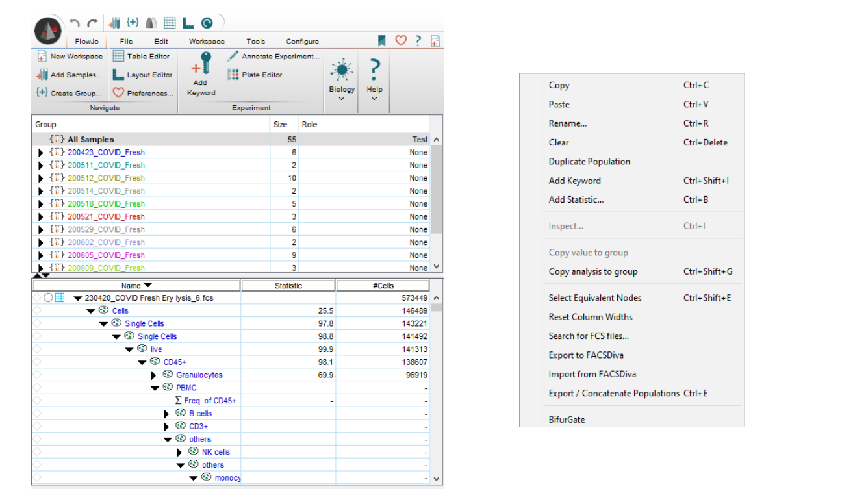Open Preferences... from the ribbon
The width and height of the screenshot is (853, 504).
tap(143, 93)
